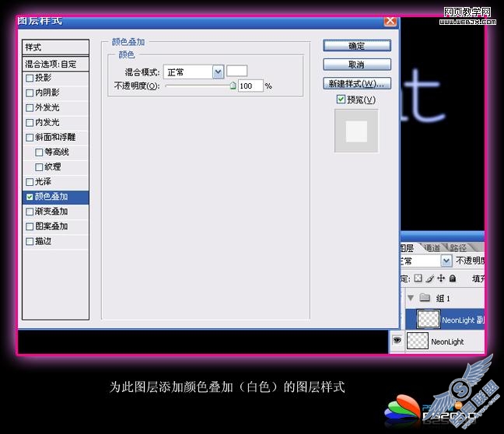
Task: Select 混合选项:自定 in styles list
Action: click(55, 64)
